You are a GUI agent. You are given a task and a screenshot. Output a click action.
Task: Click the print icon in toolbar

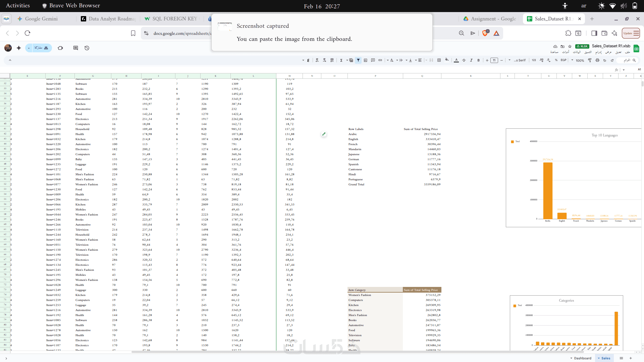(x=597, y=60)
